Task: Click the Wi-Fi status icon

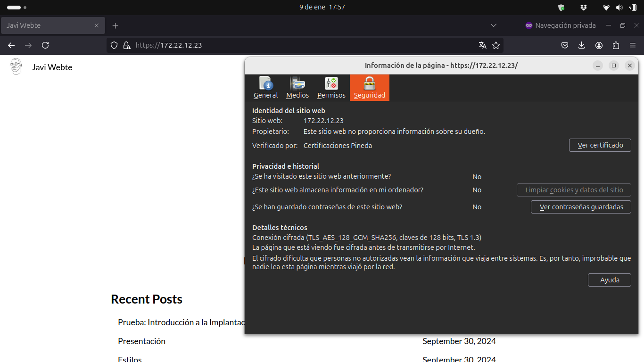Action: (x=606, y=8)
